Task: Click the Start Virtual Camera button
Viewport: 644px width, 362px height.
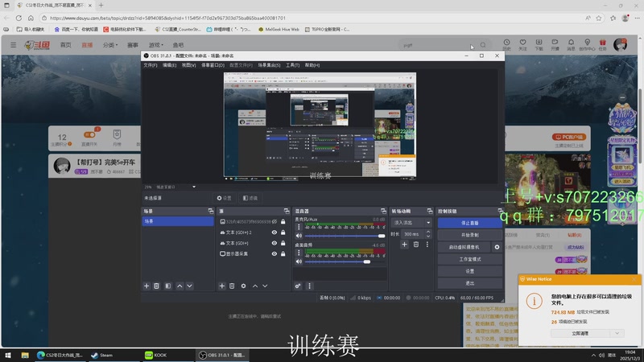Action: [464, 247]
